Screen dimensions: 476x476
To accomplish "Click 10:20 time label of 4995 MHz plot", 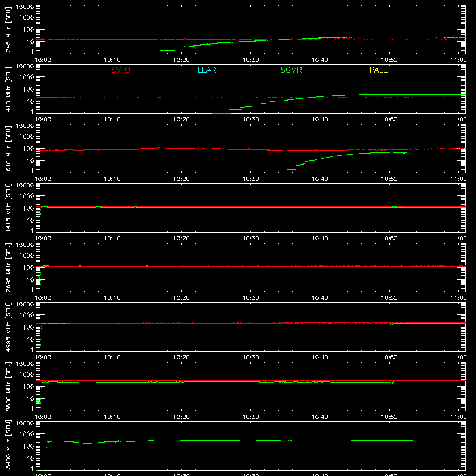I will [x=181, y=358].
